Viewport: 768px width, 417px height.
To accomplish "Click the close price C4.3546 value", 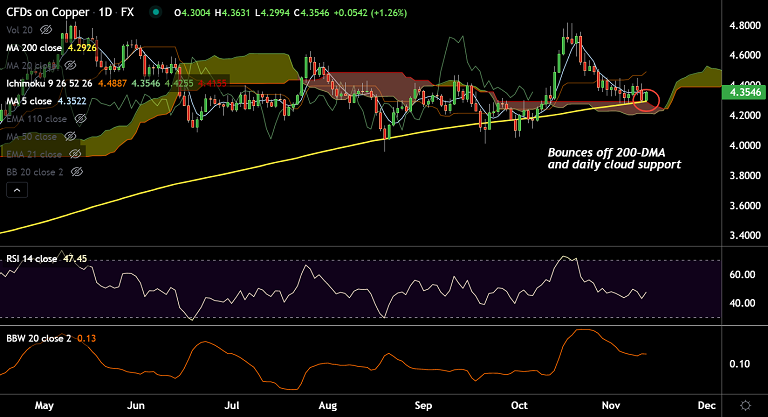I will coord(312,13).
